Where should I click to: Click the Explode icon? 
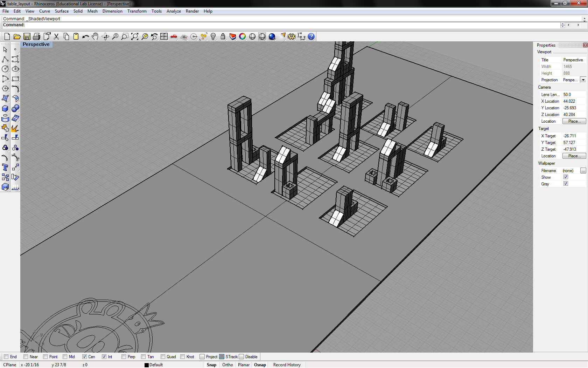(15, 128)
